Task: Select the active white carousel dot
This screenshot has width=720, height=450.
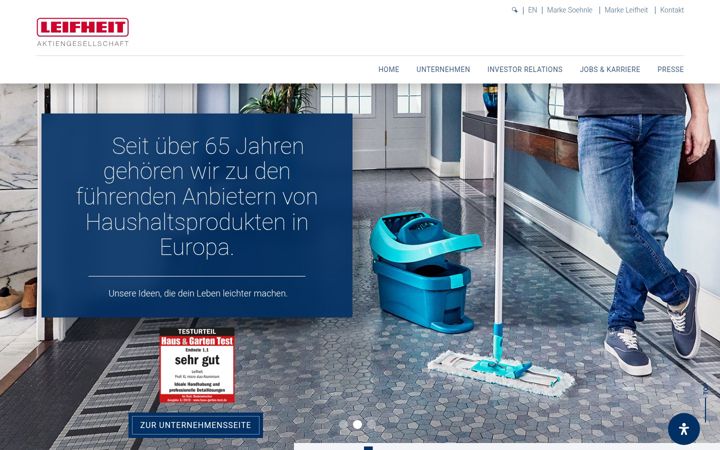Action: (357, 425)
